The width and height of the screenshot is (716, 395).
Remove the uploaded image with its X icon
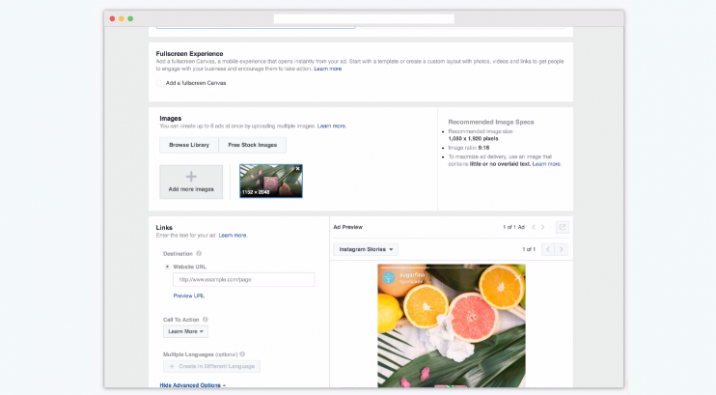tap(297, 169)
